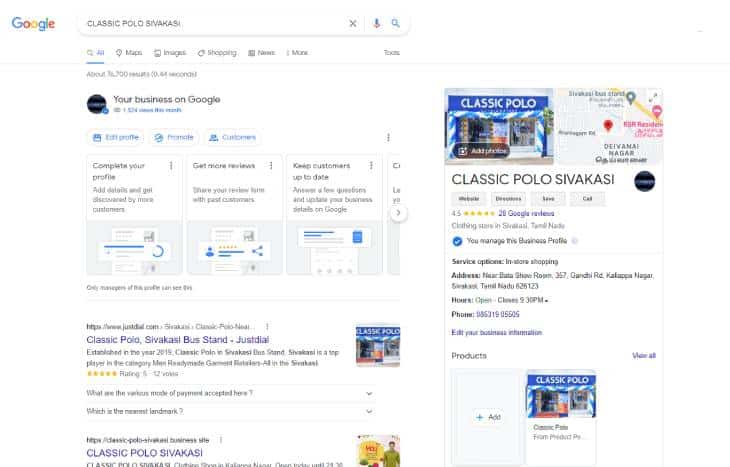Click the Justdial result thumbnail image
This screenshot has height=467, width=730.
(x=378, y=345)
